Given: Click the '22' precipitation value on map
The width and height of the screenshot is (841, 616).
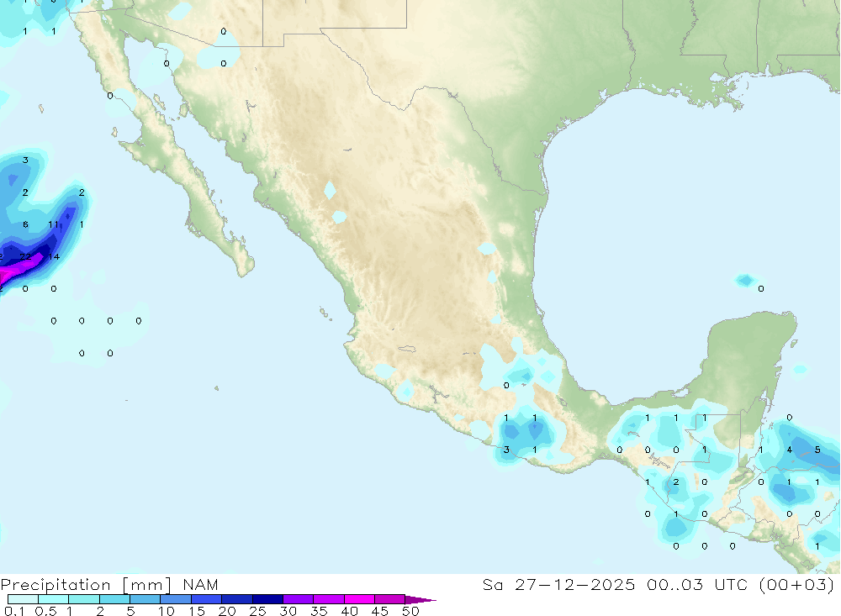Looking at the screenshot, I should coord(25,257).
